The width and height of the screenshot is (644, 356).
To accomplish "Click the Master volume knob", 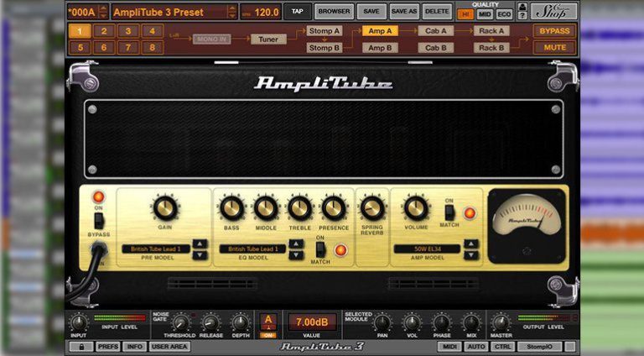I will [x=501, y=322].
